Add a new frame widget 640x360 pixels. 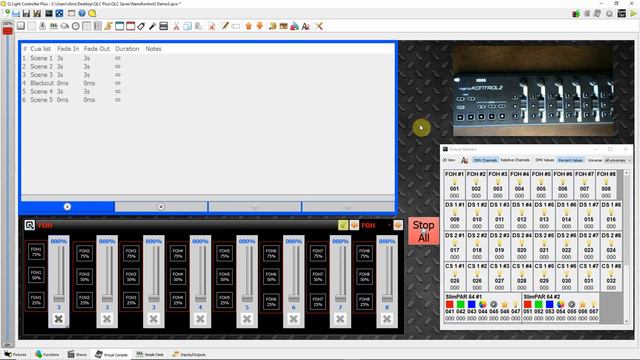click(x=120, y=26)
